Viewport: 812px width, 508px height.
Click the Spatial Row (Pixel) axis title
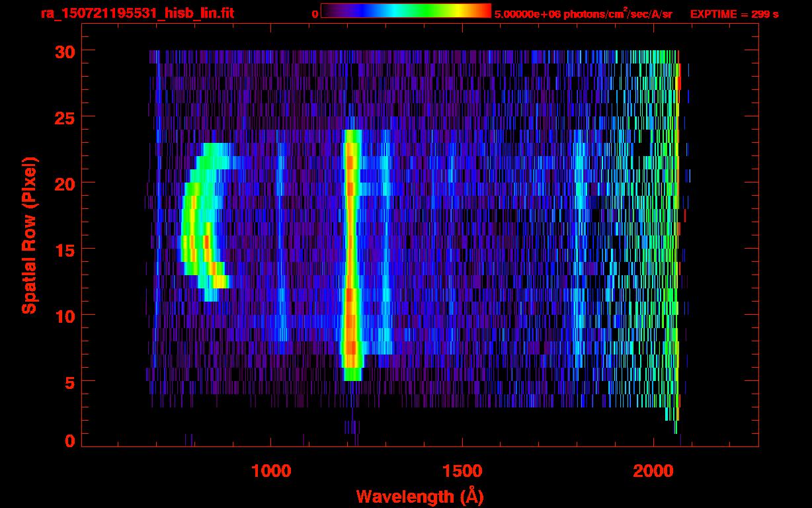point(29,235)
